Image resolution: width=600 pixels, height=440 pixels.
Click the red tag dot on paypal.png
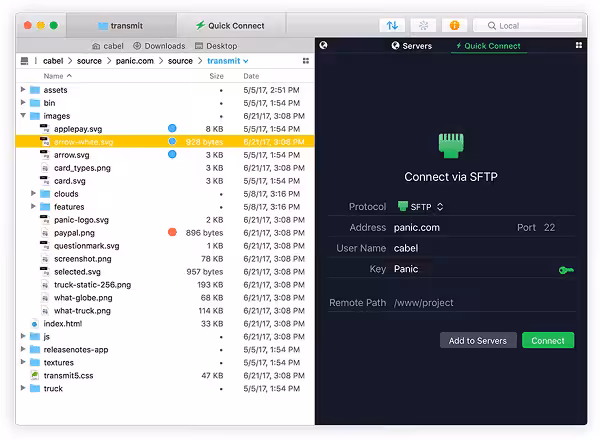pos(172,232)
